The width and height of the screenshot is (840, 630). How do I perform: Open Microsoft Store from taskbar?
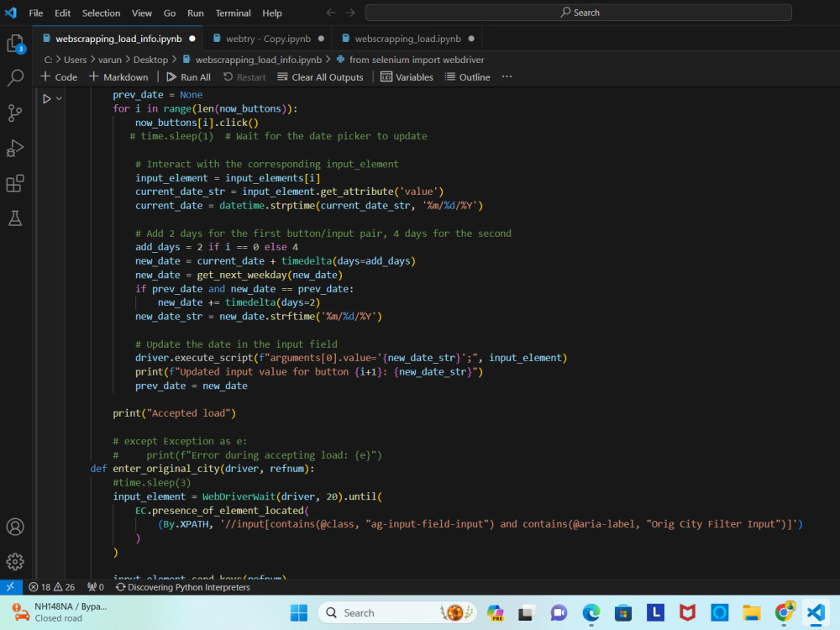(x=623, y=612)
